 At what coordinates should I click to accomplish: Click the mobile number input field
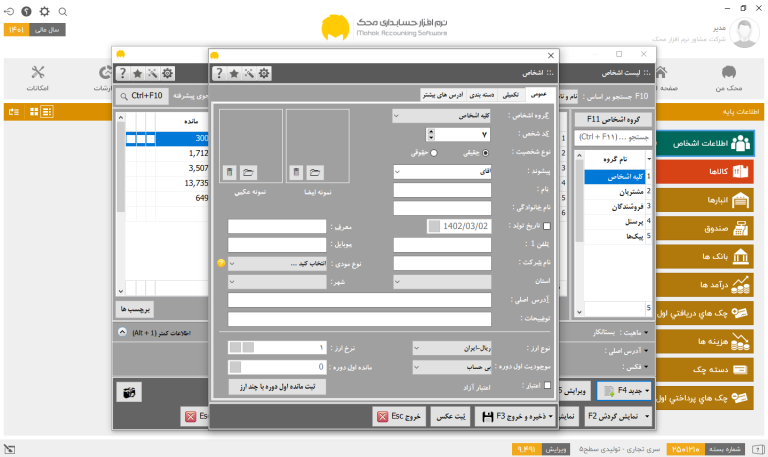point(277,245)
